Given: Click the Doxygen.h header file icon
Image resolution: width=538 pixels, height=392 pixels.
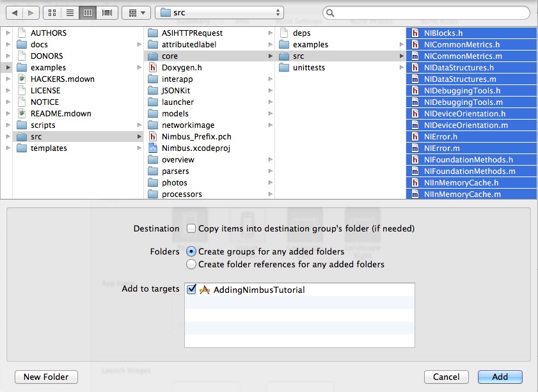Looking at the screenshot, I should click(153, 68).
